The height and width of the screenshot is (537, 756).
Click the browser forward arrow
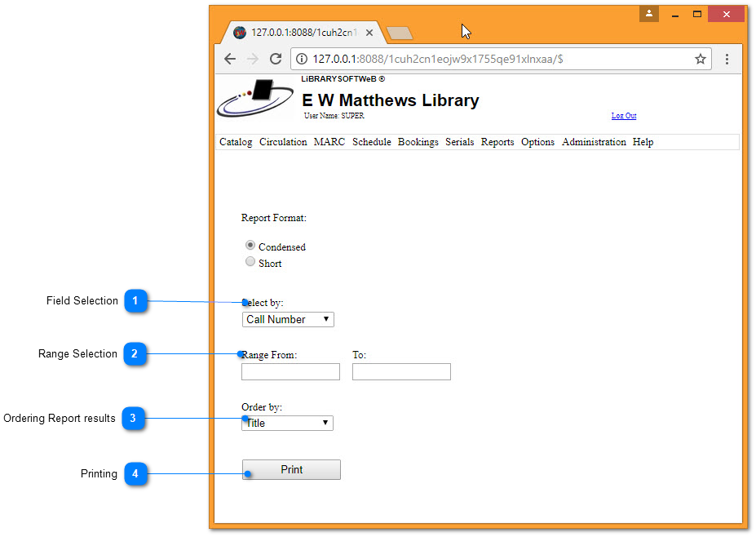pos(253,59)
